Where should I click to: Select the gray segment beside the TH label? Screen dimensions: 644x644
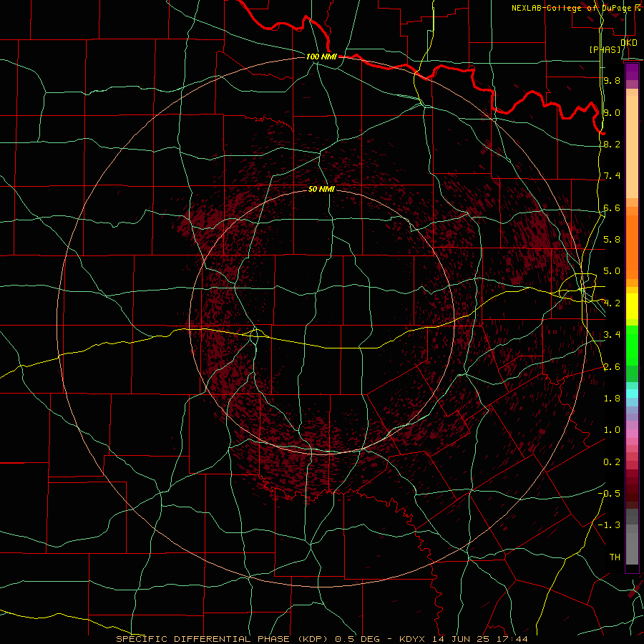click(x=632, y=549)
